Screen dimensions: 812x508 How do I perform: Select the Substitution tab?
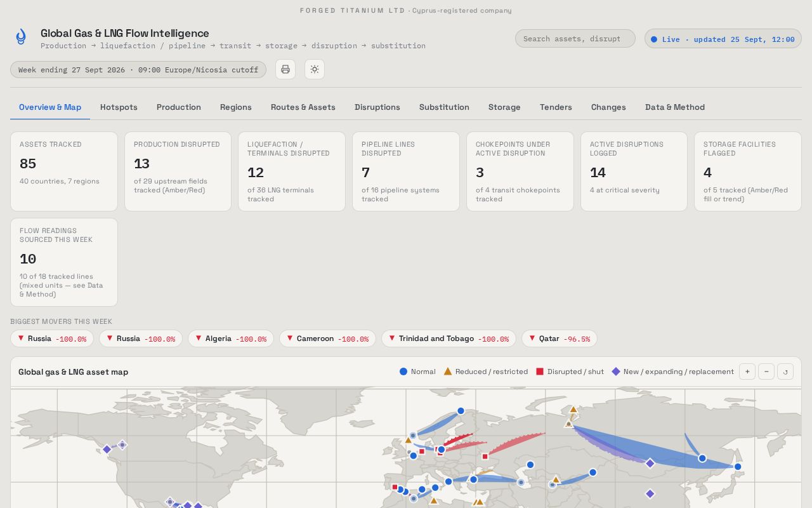444,107
